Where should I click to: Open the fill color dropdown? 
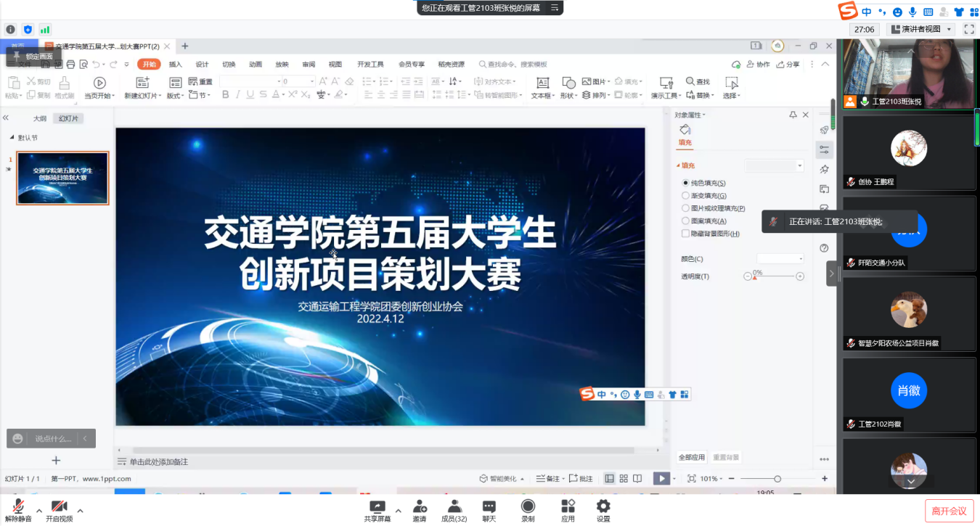780,259
